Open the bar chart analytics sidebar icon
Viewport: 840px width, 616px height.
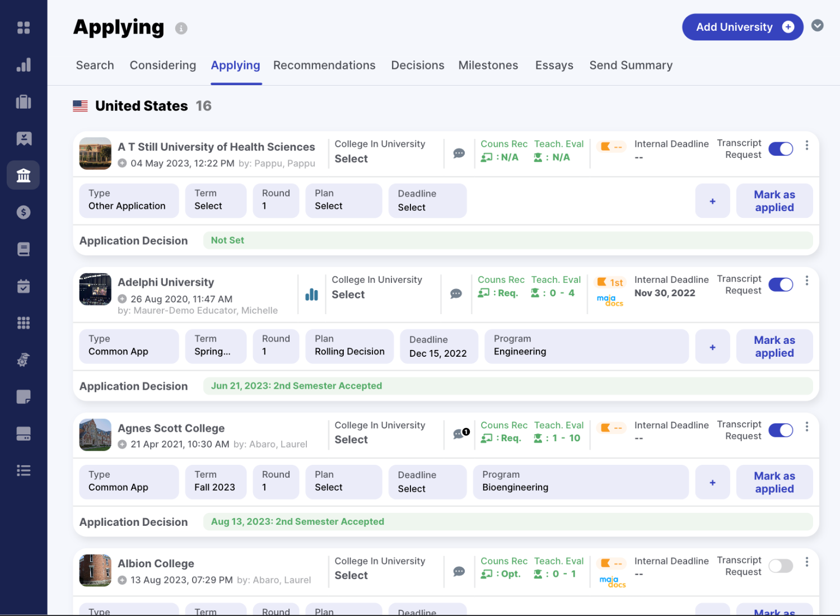pyautogui.click(x=24, y=65)
